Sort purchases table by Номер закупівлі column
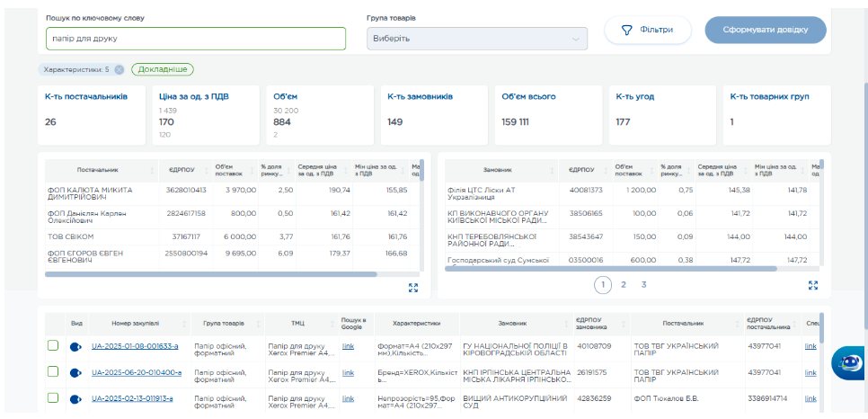 (135, 323)
